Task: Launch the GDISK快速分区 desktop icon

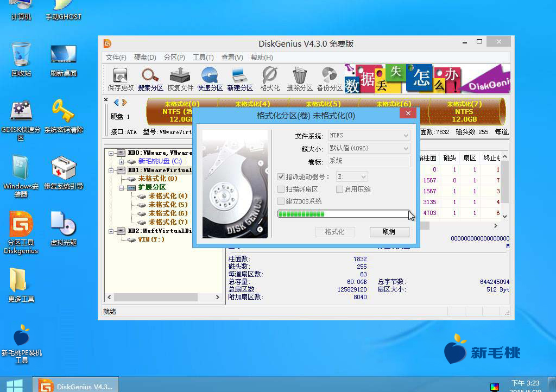Action: (x=21, y=121)
